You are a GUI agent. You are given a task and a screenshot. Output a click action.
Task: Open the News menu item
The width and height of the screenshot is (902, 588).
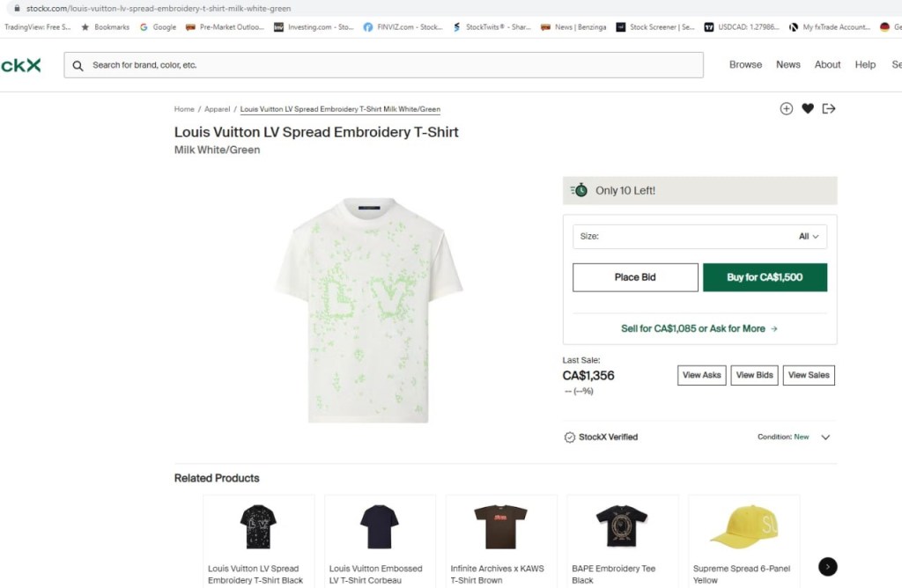pyautogui.click(x=787, y=65)
